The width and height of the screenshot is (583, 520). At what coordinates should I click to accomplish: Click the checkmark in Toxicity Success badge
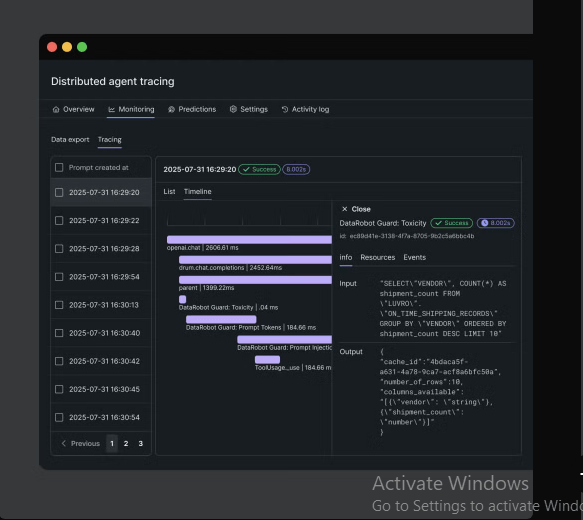438,223
